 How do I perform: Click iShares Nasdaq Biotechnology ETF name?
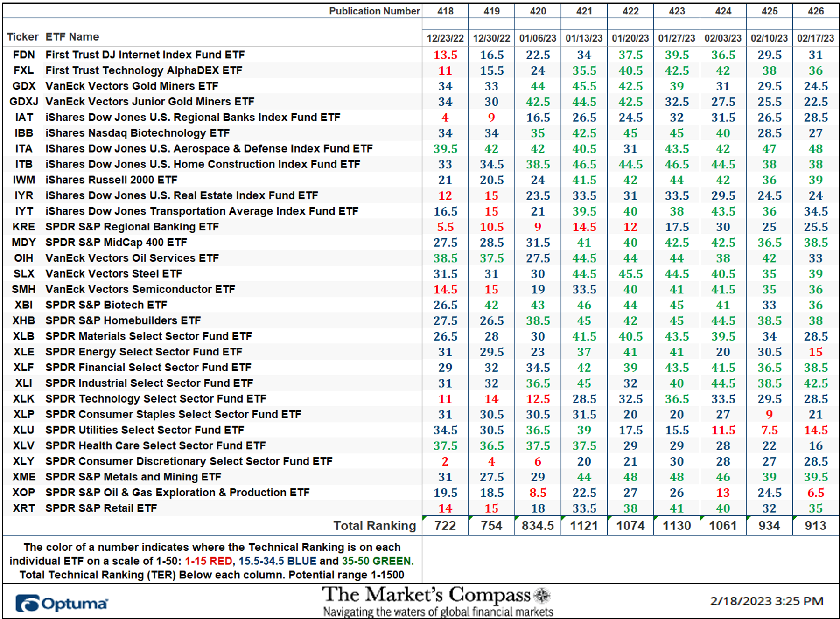click(138, 133)
